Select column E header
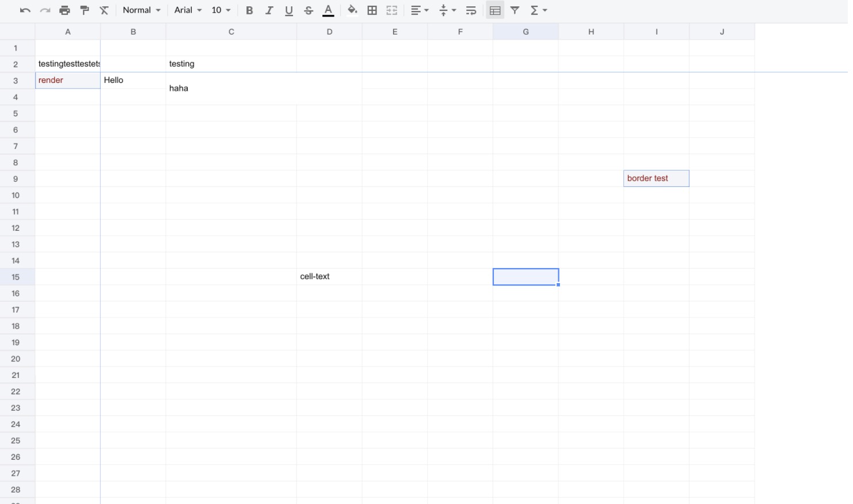Screen dimensions: 853x504 tap(395, 32)
